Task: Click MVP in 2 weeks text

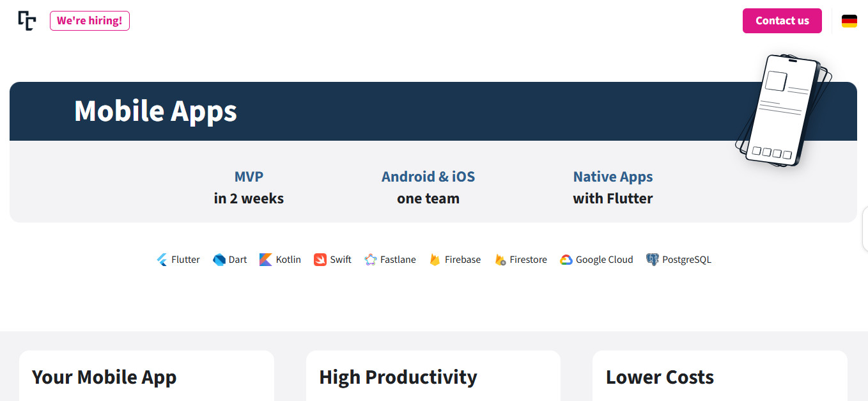Action: coord(249,187)
